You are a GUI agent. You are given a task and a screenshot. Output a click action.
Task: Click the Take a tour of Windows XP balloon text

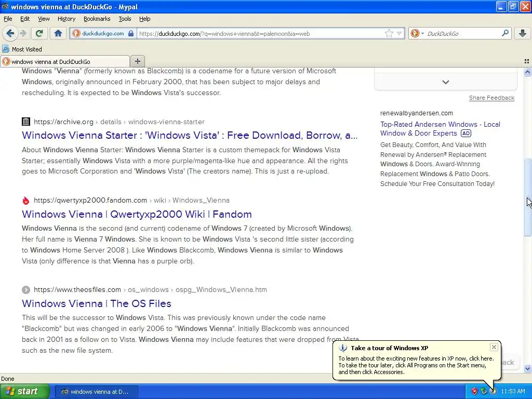tap(389, 348)
